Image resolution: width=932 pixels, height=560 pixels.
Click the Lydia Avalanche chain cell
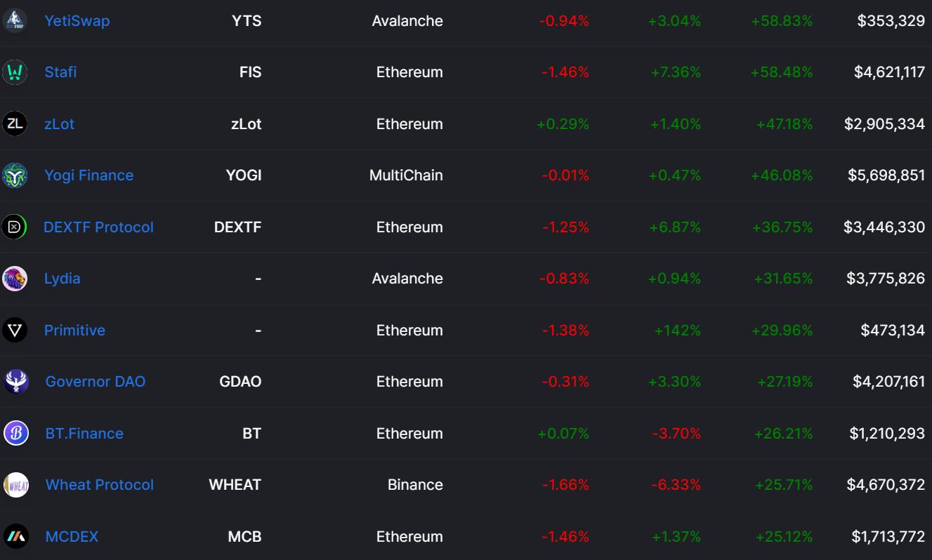pos(407,279)
